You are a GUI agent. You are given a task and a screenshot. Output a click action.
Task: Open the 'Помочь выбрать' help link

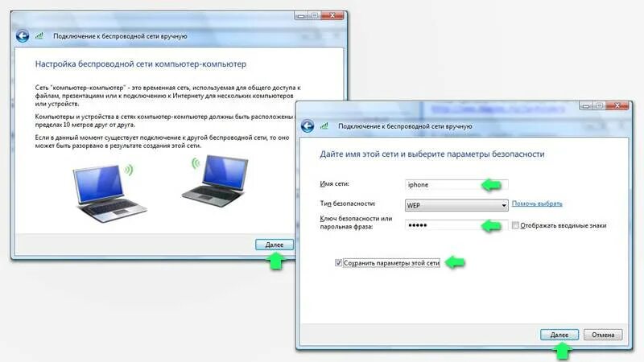click(x=537, y=204)
